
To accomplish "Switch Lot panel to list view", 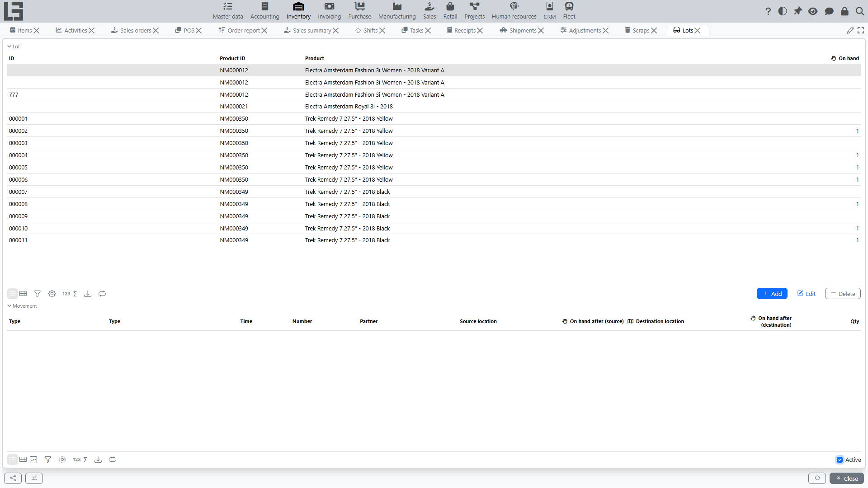I will pos(13,294).
